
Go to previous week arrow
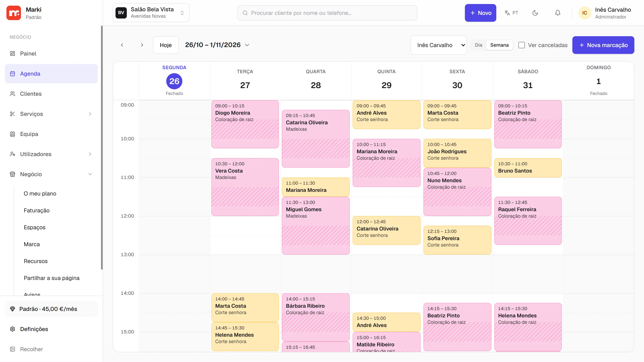point(122,45)
